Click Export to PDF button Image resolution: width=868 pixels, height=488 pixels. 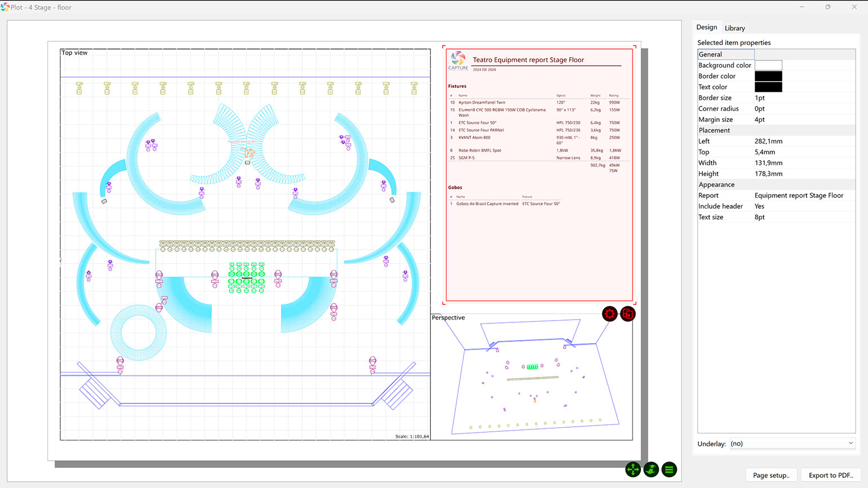click(x=831, y=475)
